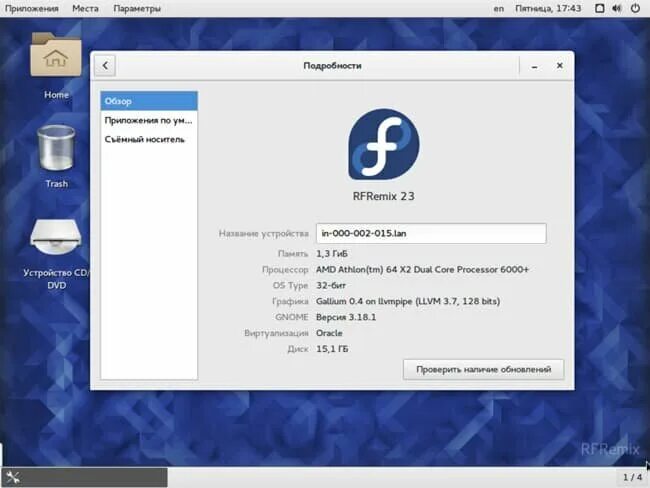The height and width of the screenshot is (488, 650).
Task: Select Приложения по умолчанию in the sidebar
Action: coord(149,120)
